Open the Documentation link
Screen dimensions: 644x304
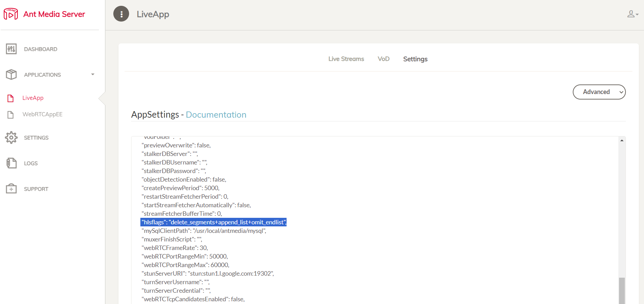216,115
